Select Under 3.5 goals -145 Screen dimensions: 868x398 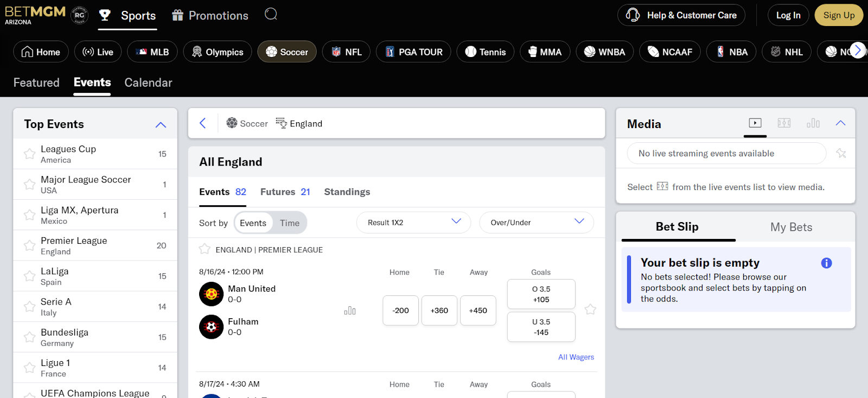pos(541,327)
